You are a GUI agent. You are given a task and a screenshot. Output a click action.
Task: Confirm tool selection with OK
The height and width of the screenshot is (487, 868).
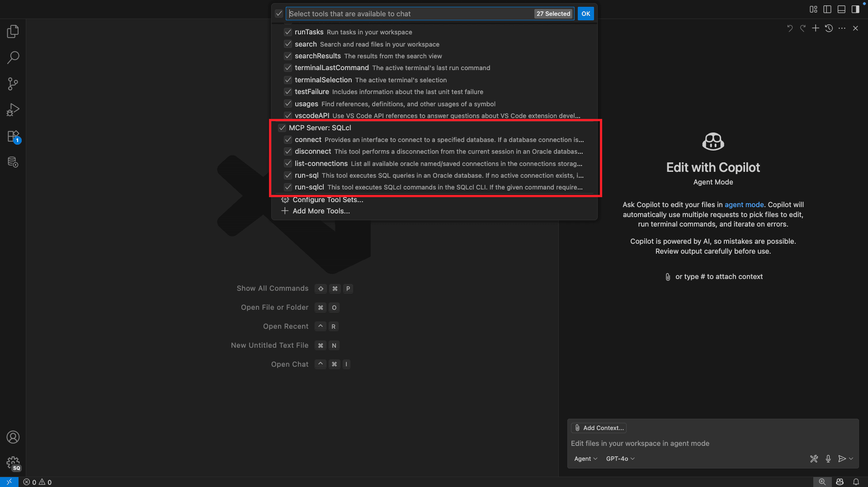(x=585, y=14)
